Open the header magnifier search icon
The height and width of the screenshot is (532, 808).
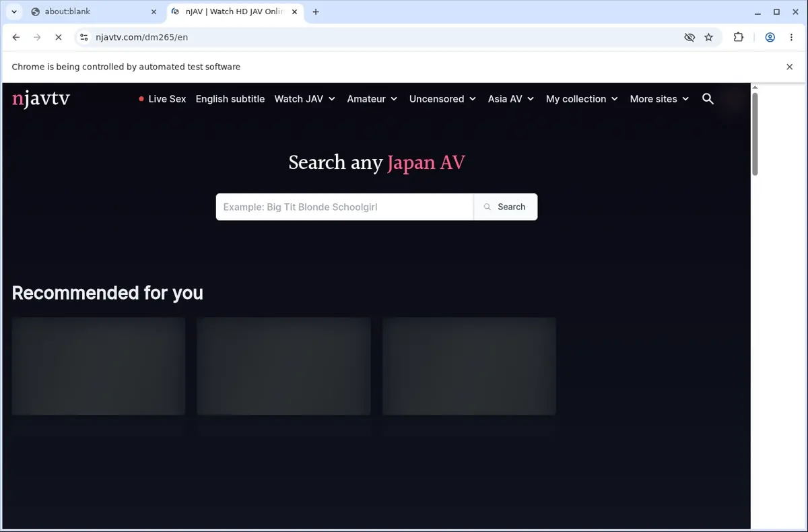708,99
